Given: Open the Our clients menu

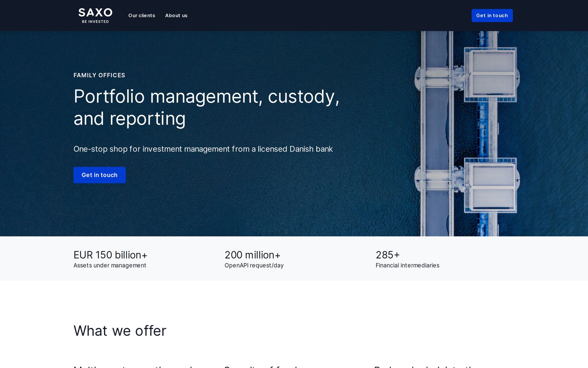Looking at the screenshot, I should (142, 15).
